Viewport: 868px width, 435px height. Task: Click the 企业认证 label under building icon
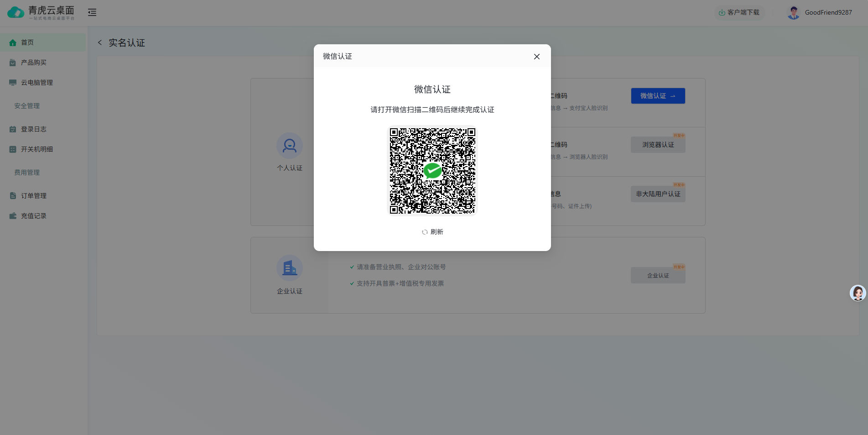pyautogui.click(x=290, y=291)
